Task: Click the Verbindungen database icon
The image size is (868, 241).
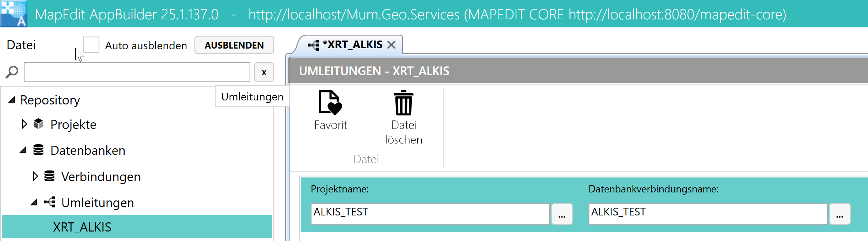Action: (x=49, y=176)
